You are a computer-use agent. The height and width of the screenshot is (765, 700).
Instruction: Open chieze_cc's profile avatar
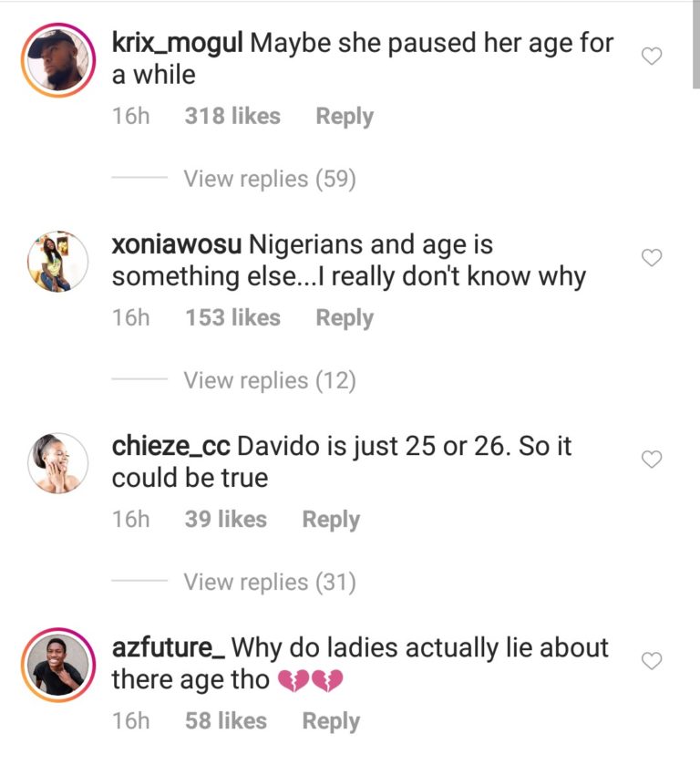point(57,462)
